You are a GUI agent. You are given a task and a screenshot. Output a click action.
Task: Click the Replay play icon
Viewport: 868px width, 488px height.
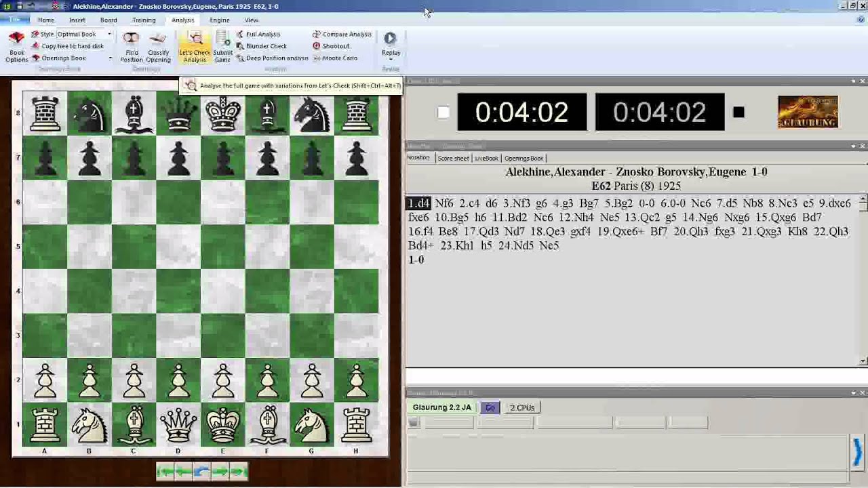(x=390, y=39)
